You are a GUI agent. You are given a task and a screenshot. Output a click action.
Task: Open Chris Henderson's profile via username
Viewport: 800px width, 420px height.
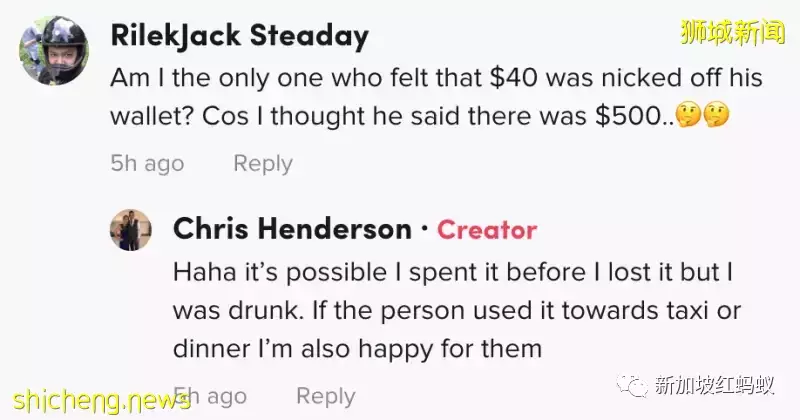pyautogui.click(x=292, y=230)
